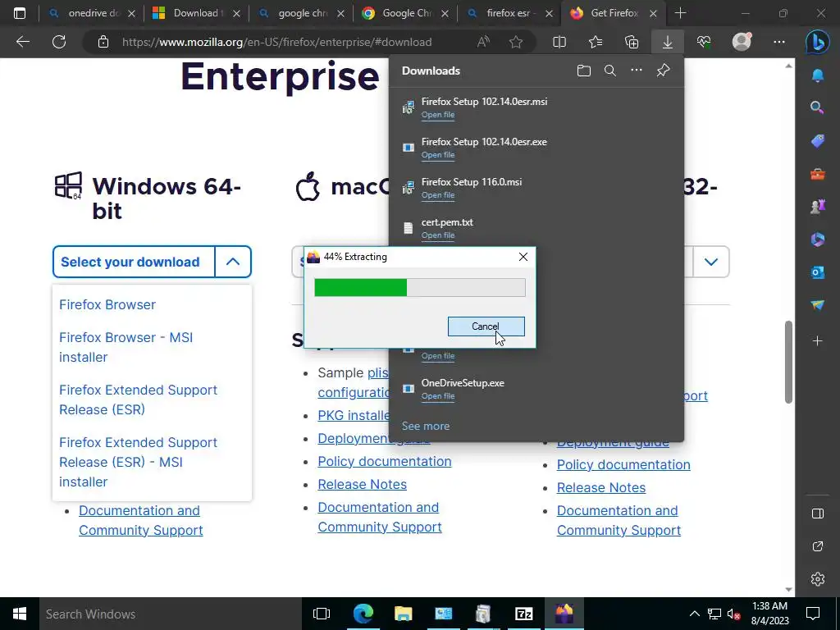
Task: Open Bing chat sidebar button
Action: 818,42
